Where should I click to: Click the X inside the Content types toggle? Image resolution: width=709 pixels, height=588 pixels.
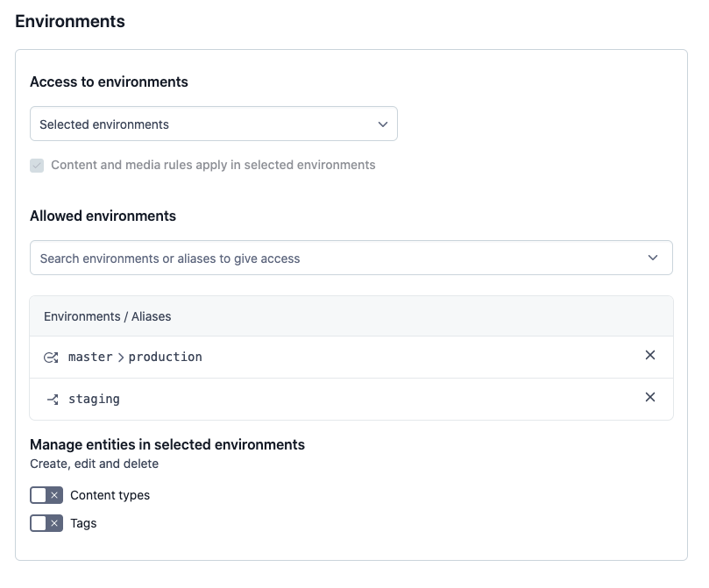pos(53,495)
